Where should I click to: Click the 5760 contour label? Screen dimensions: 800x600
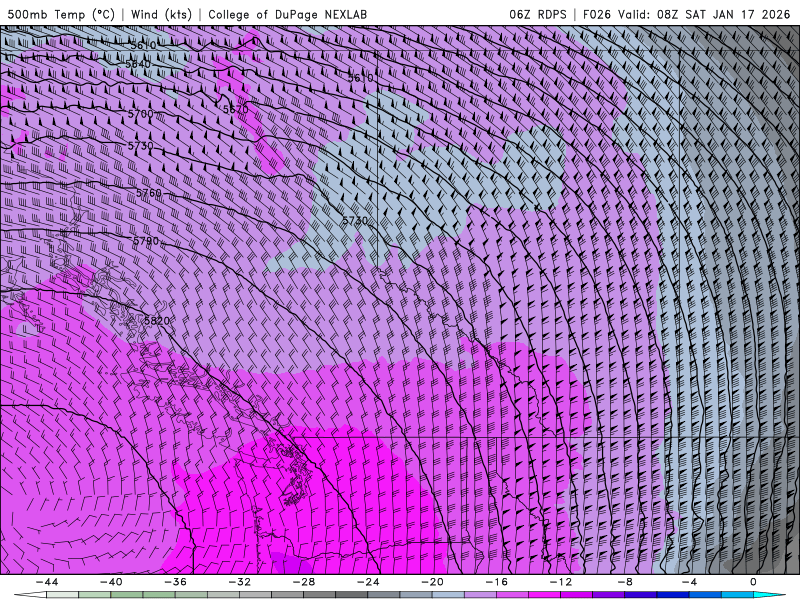click(x=148, y=193)
